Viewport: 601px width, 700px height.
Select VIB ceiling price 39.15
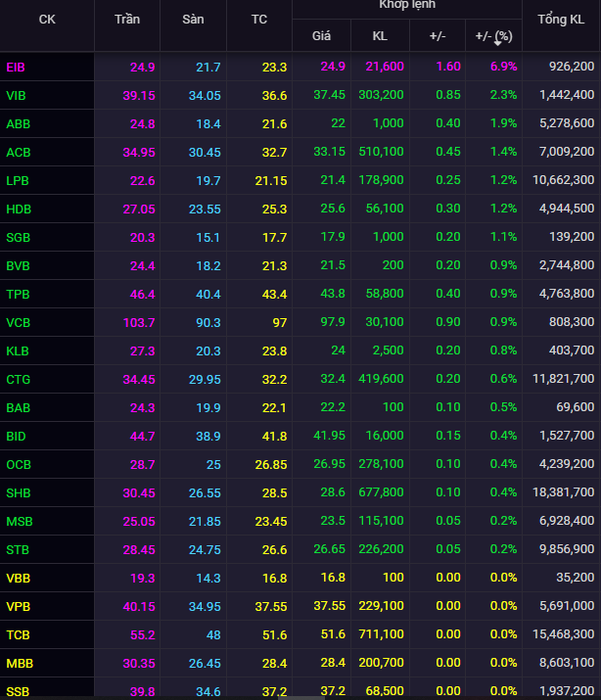pos(139,96)
